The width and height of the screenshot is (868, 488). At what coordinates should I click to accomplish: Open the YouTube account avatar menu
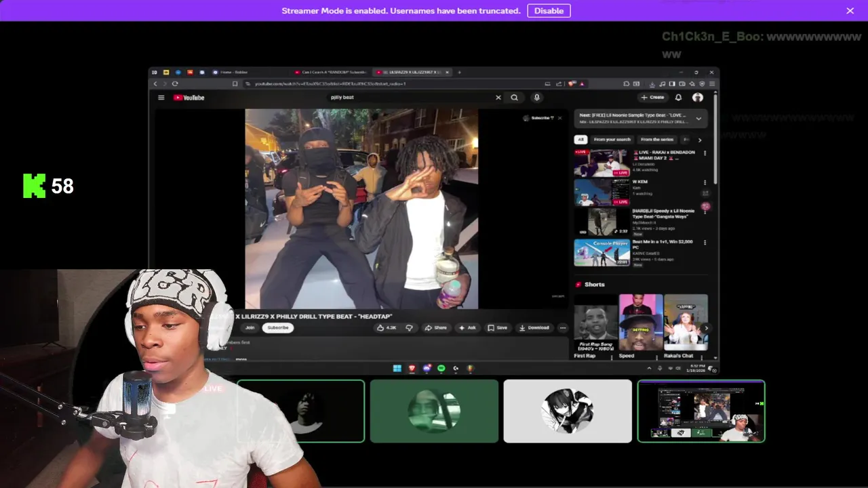click(698, 98)
